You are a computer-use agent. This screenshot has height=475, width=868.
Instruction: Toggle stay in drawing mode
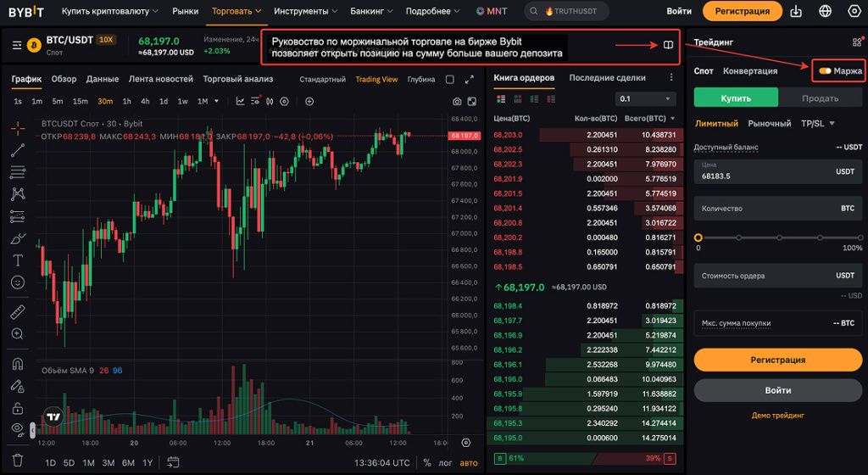(18, 386)
